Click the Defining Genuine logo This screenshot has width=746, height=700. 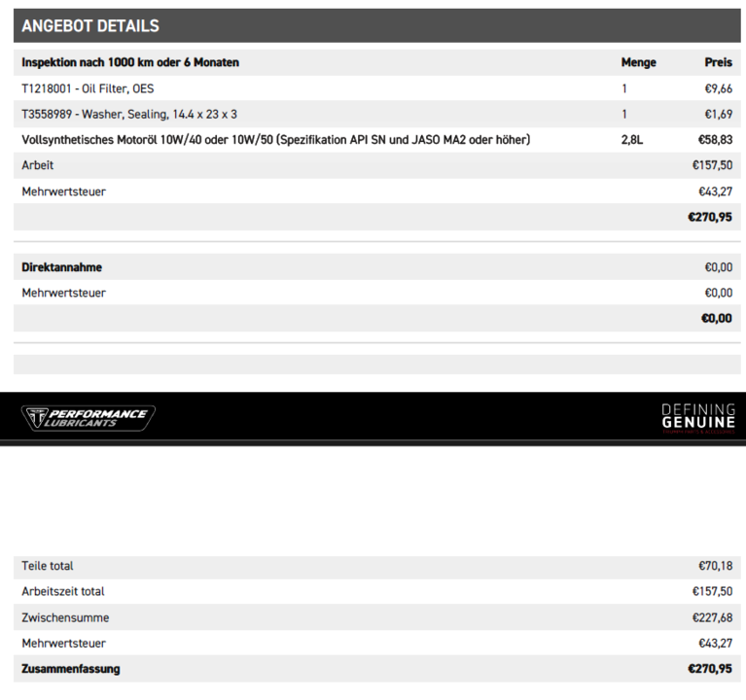(698, 418)
